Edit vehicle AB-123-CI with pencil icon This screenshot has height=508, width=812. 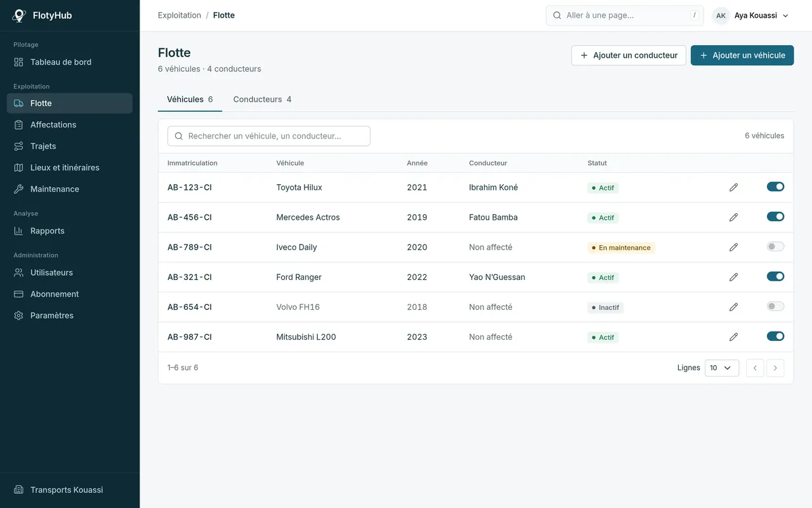[x=733, y=187]
